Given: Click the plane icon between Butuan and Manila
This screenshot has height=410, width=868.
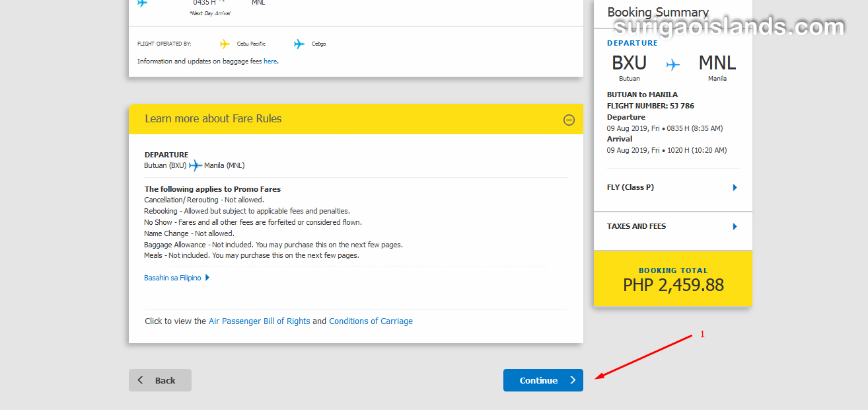Looking at the screenshot, I should 196,165.
